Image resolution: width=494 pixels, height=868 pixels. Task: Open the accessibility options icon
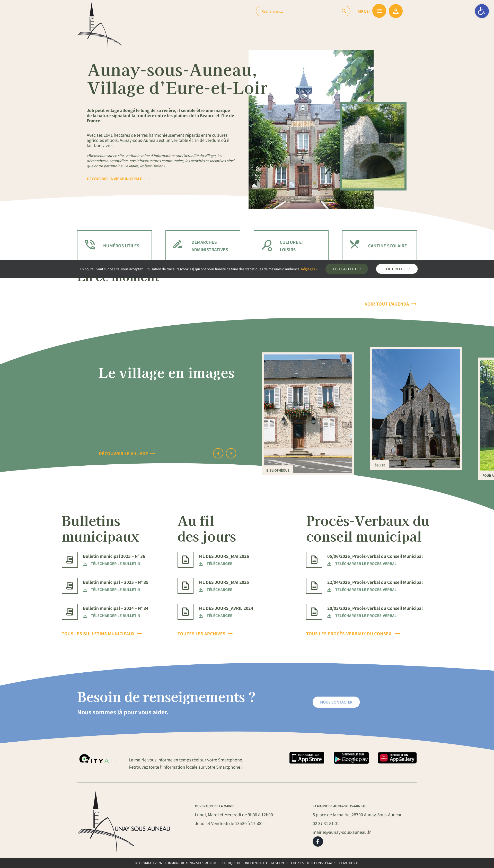click(481, 11)
